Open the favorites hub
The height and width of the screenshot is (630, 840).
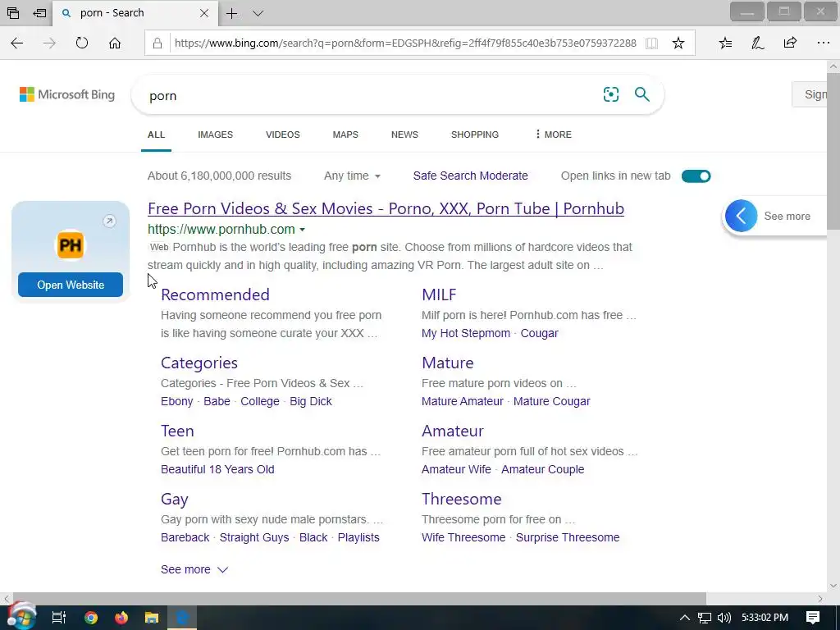tap(725, 43)
